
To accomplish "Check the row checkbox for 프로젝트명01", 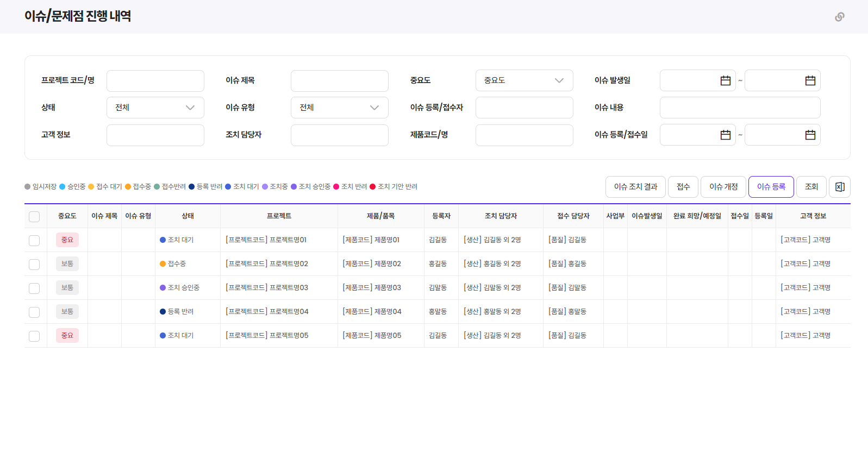I will point(34,240).
